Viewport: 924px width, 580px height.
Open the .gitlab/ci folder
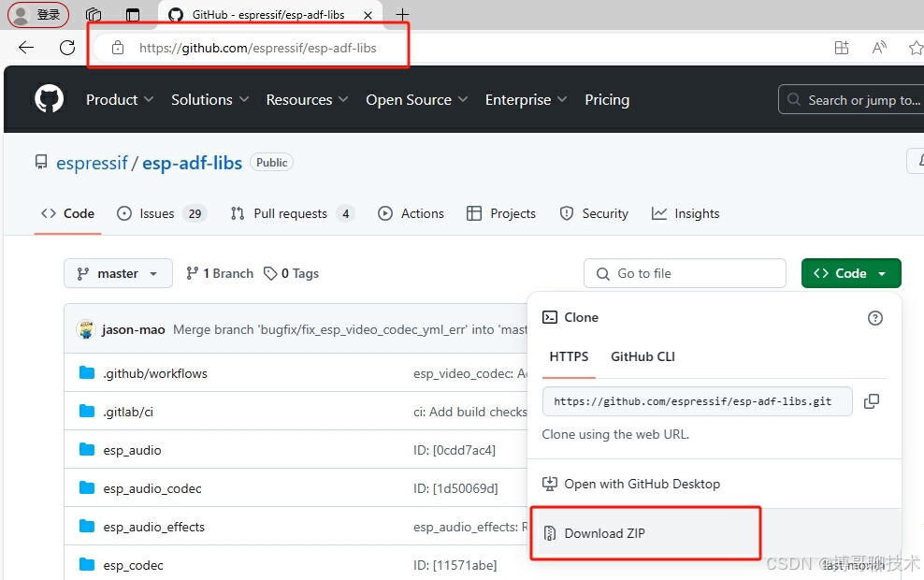(x=128, y=412)
